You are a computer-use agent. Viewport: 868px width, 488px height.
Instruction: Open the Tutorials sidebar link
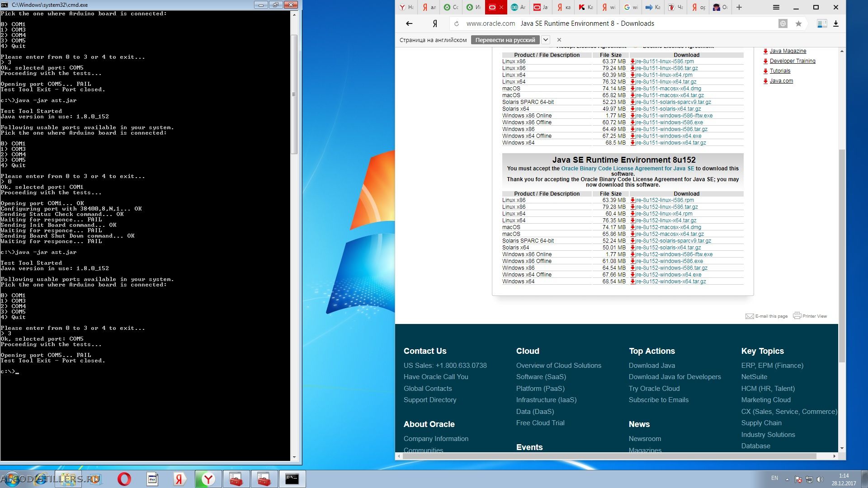click(x=780, y=71)
